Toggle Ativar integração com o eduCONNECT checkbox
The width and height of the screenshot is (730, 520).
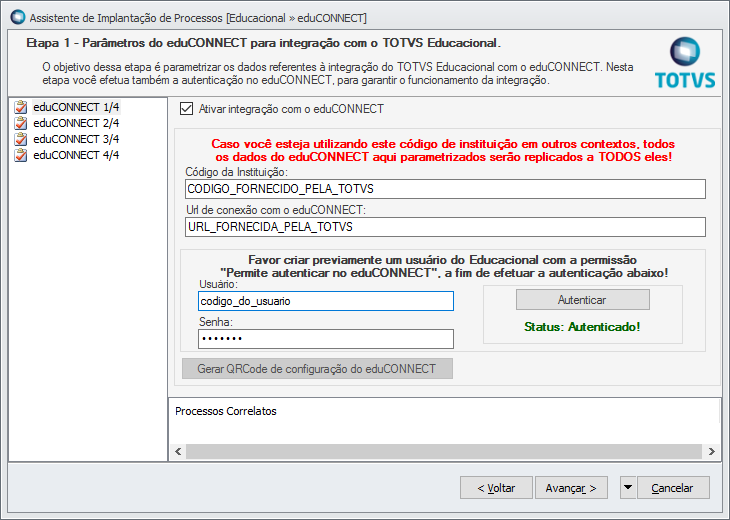click(x=187, y=109)
